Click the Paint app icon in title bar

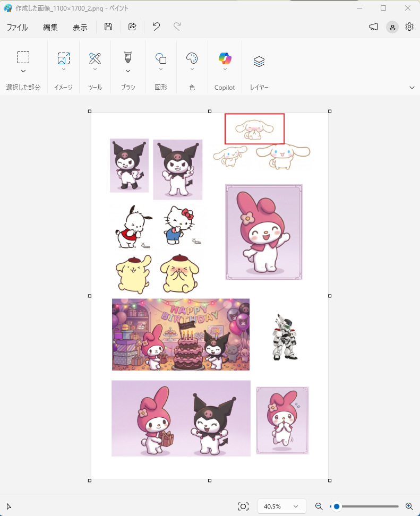point(8,8)
